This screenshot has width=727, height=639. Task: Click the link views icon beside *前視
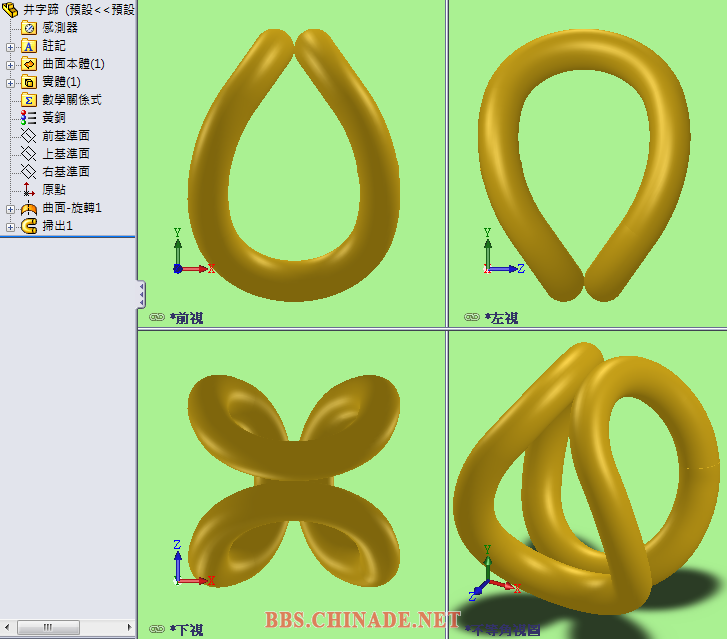pyautogui.click(x=157, y=317)
